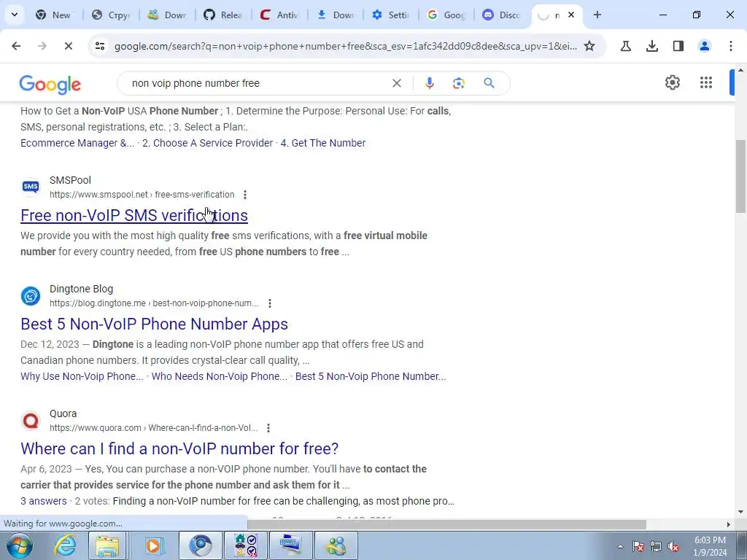Open the Google apps grid
Screen dimensions: 747x560
(x=706, y=82)
